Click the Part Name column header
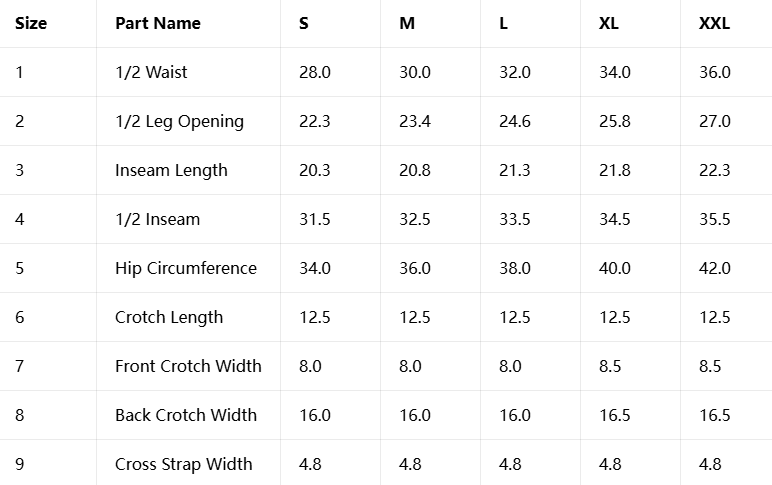 (x=158, y=23)
